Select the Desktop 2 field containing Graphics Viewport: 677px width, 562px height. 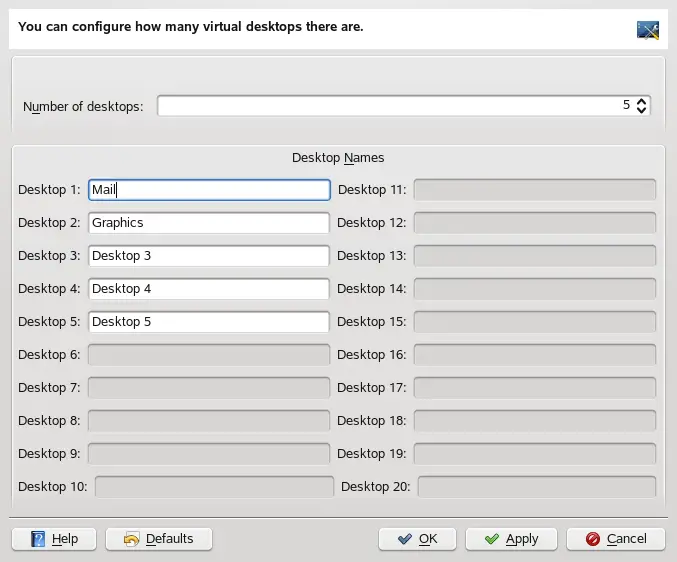pos(209,222)
